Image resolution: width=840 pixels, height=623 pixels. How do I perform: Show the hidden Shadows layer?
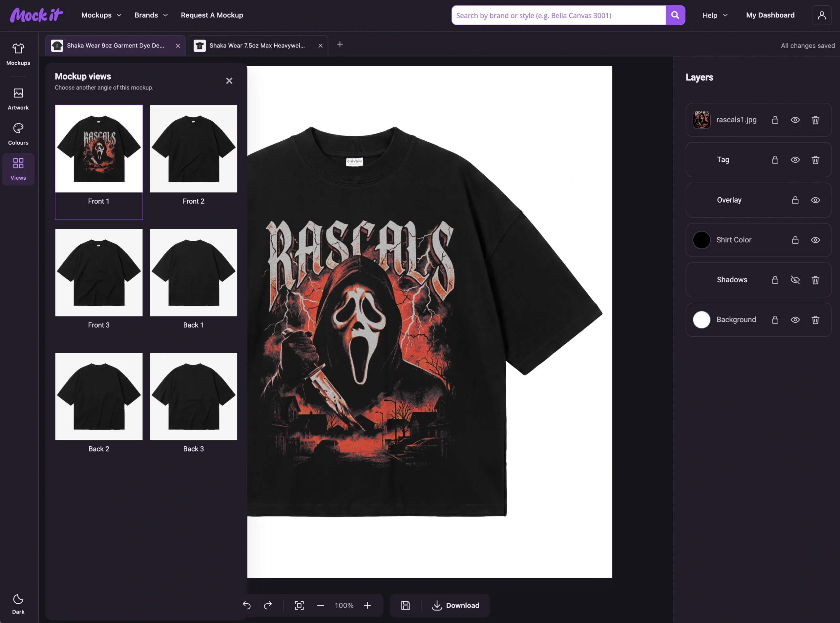click(x=795, y=280)
